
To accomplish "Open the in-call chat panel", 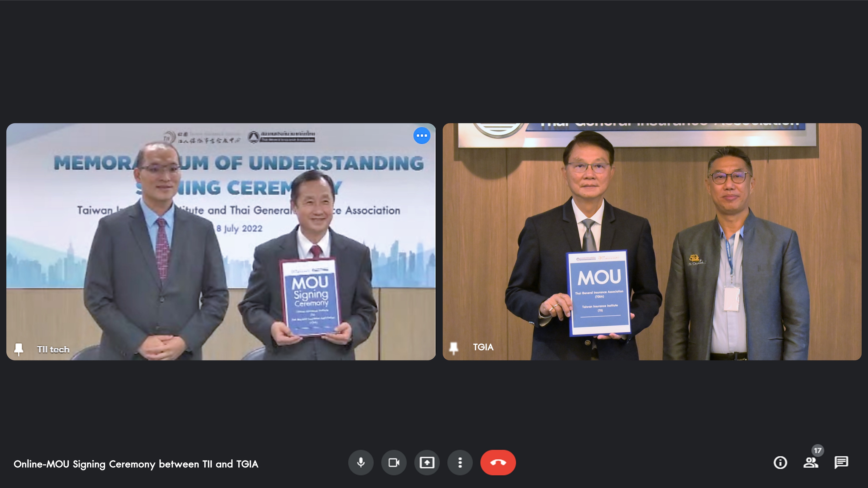I will [841, 462].
